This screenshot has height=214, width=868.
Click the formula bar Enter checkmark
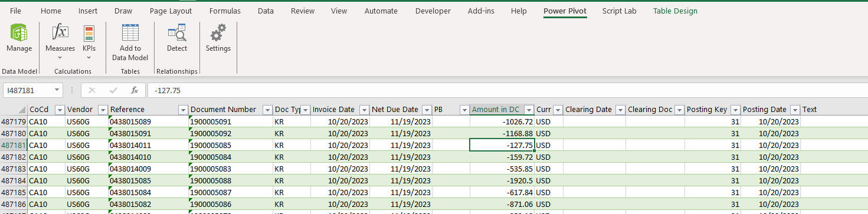(x=113, y=90)
